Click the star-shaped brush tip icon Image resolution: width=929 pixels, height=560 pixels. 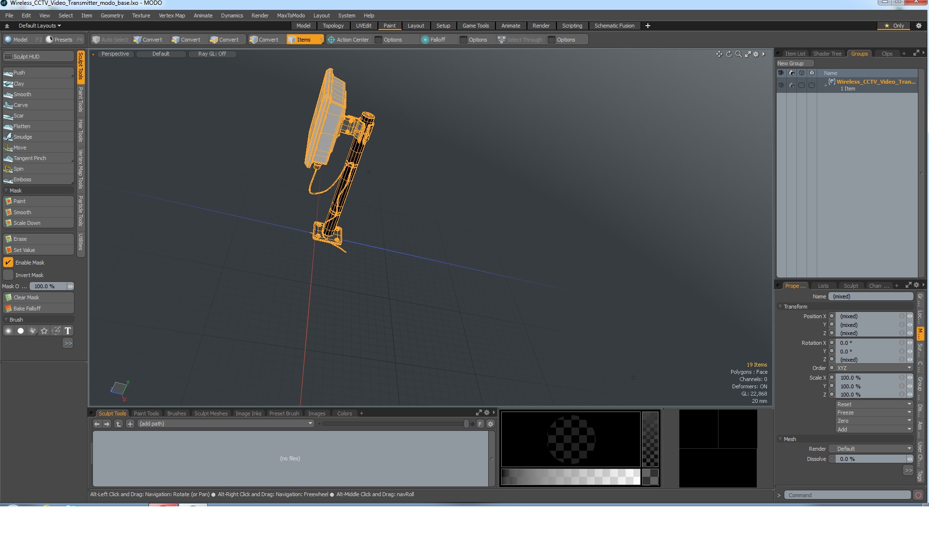pos(45,331)
